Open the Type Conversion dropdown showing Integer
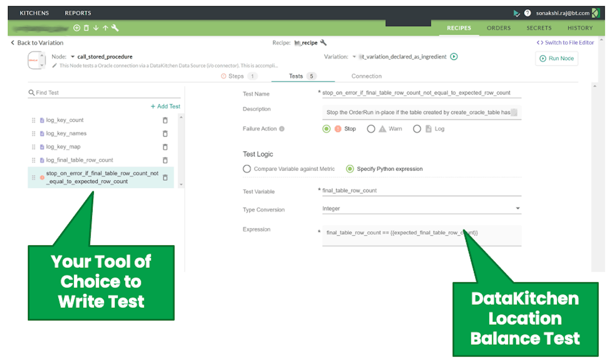This screenshot has width=608, height=364. (x=518, y=208)
